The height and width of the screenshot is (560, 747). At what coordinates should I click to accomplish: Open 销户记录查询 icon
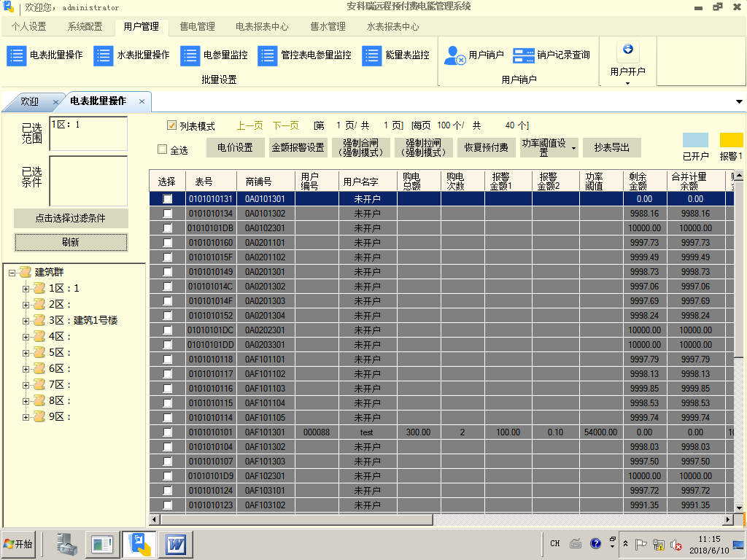524,55
